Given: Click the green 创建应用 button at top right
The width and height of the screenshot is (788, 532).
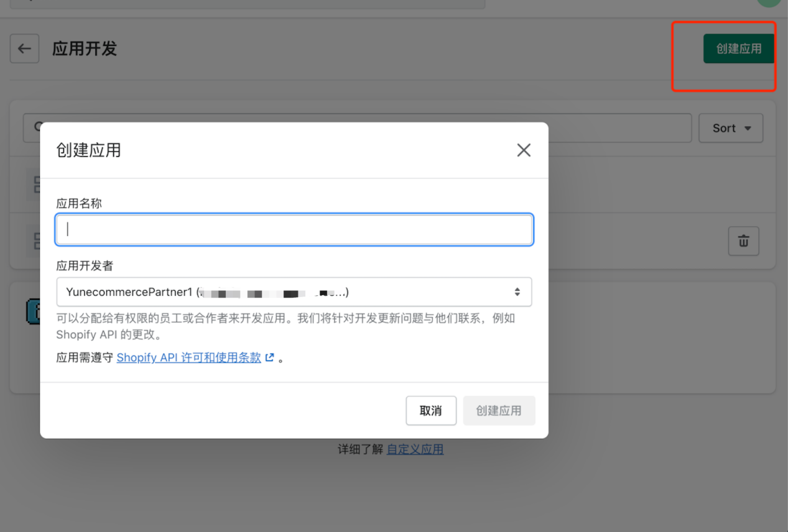Looking at the screenshot, I should coord(738,48).
